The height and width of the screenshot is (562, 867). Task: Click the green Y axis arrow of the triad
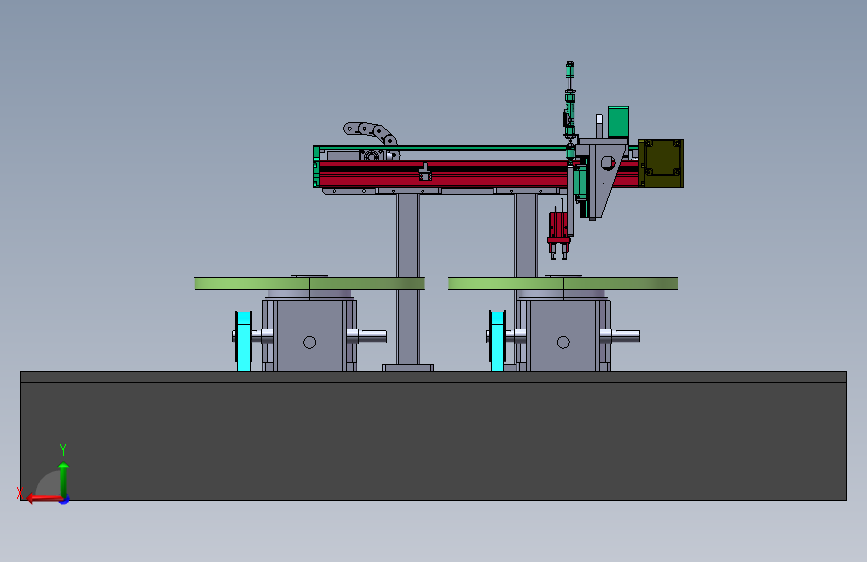[64, 478]
